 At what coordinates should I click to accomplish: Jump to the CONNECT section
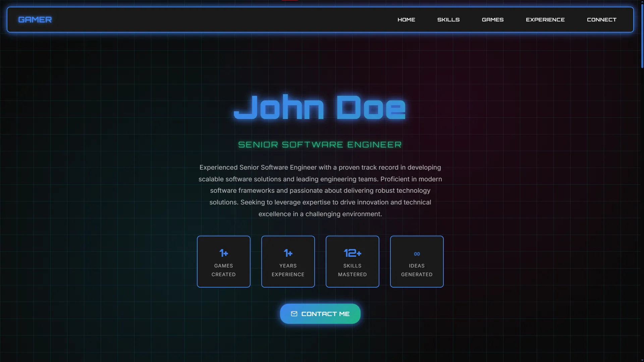point(601,19)
